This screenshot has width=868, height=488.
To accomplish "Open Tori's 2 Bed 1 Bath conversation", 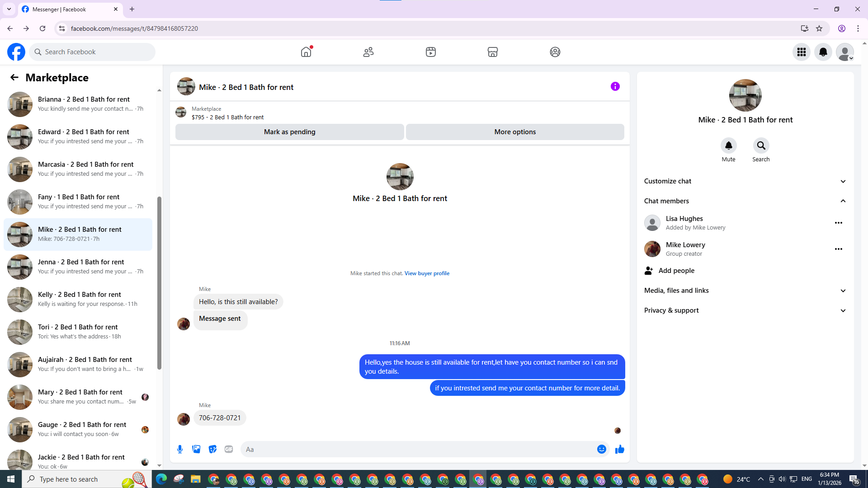I will [78, 332].
